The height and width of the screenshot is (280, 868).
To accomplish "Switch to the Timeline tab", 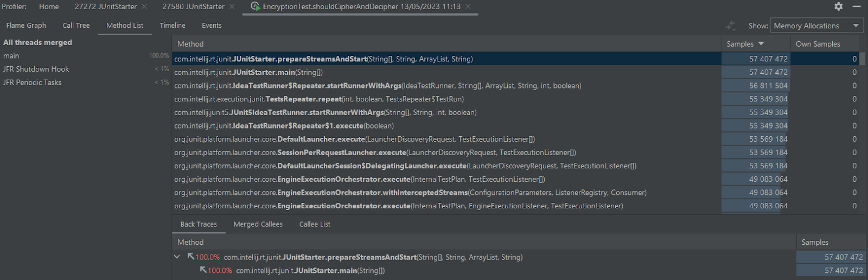I will point(173,26).
